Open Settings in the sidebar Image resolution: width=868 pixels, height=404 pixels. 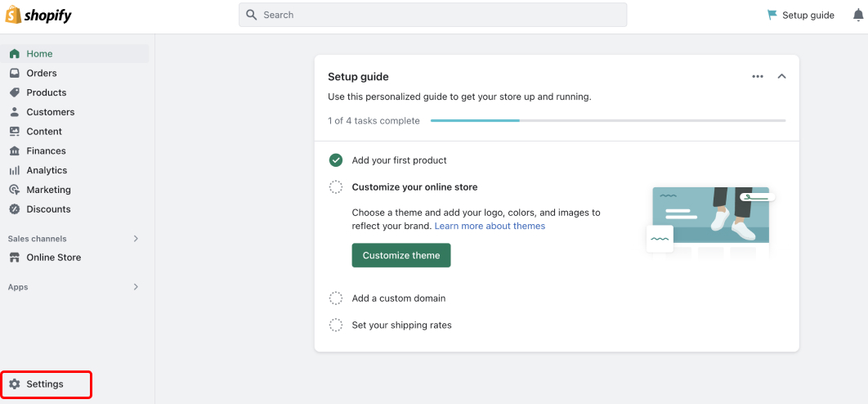47,384
